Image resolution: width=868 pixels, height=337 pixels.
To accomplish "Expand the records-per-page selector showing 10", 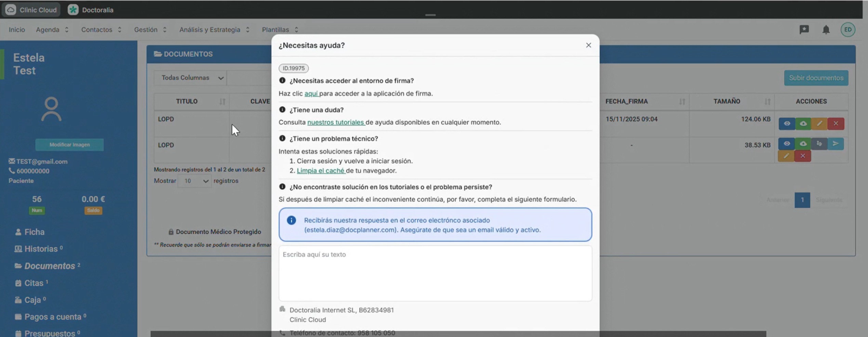I will (x=195, y=181).
